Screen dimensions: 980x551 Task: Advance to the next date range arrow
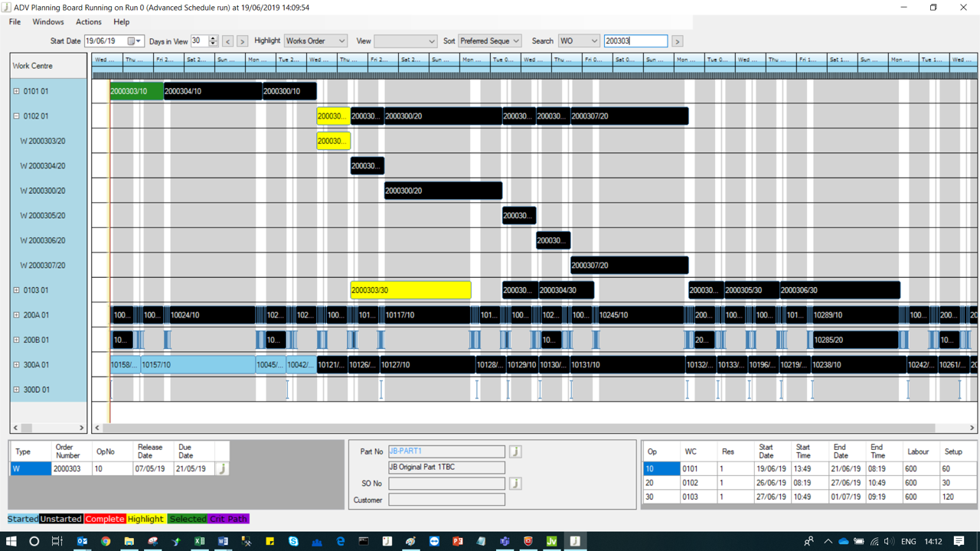coord(242,41)
